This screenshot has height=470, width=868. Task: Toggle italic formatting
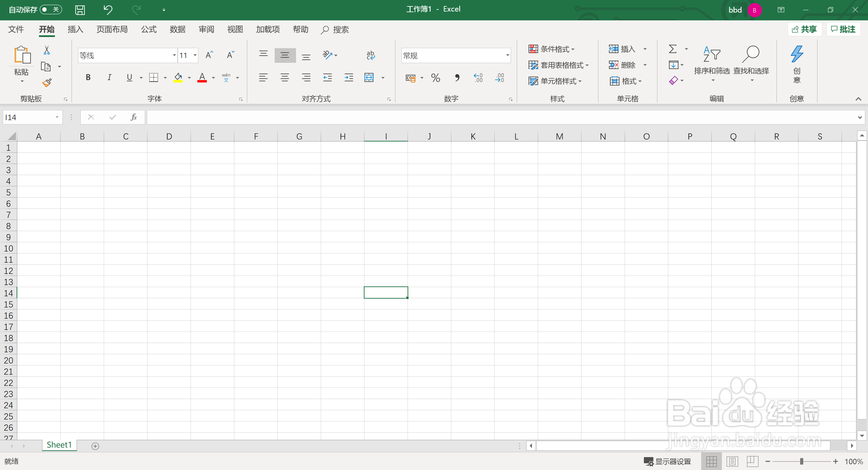[109, 78]
